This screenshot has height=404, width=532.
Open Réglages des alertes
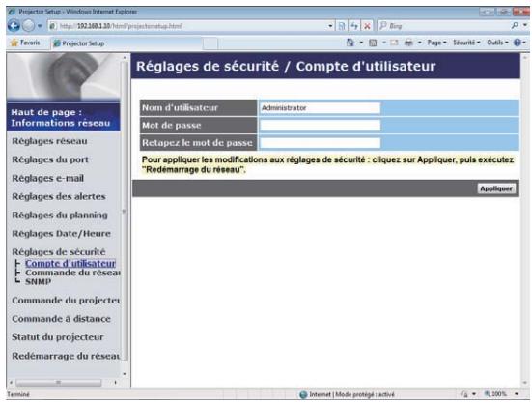[59, 196]
